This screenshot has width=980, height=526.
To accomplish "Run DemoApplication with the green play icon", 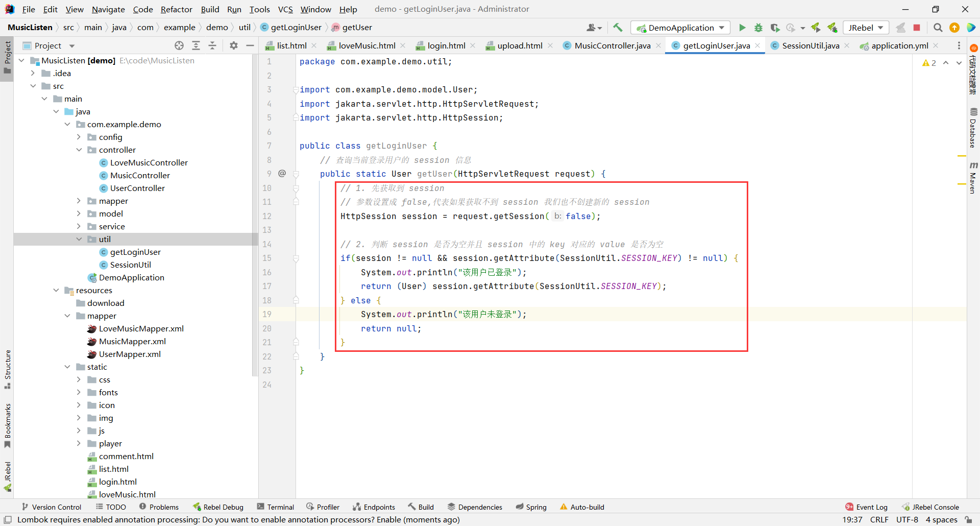I will tap(742, 28).
